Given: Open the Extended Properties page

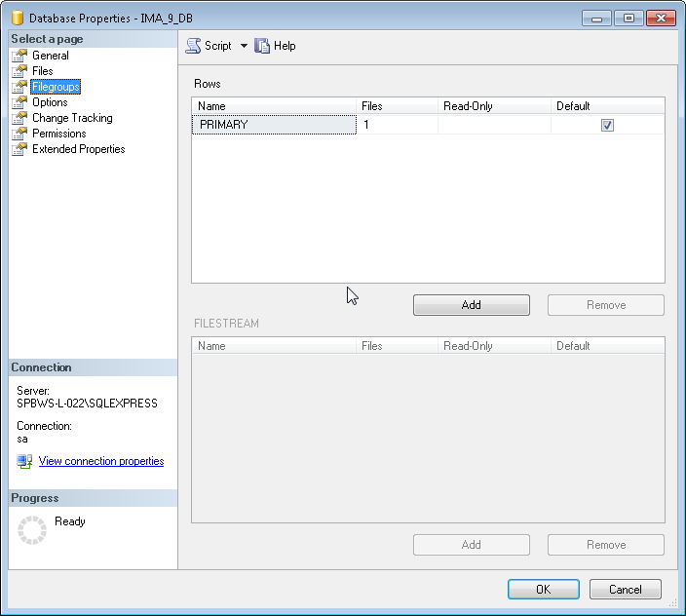Looking at the screenshot, I should tap(78, 149).
